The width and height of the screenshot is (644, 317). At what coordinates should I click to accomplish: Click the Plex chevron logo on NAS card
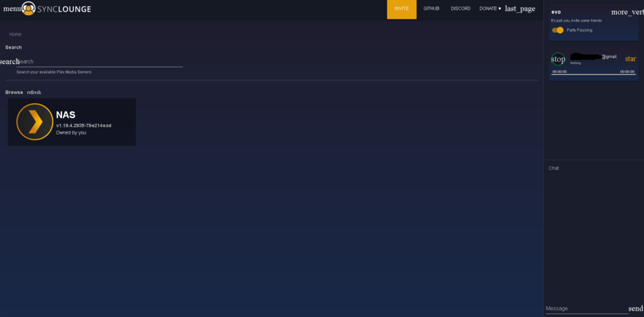(35, 122)
